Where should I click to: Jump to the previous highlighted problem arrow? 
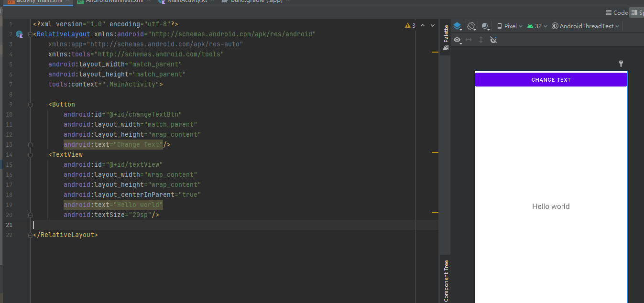pos(423,25)
